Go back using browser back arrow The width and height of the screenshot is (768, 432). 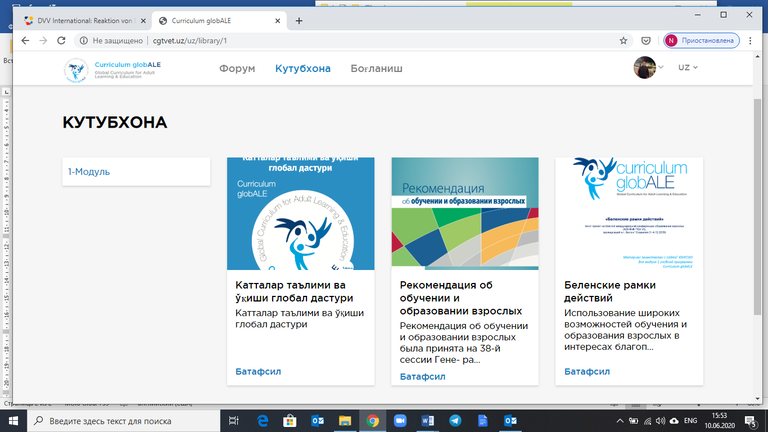coord(18,41)
